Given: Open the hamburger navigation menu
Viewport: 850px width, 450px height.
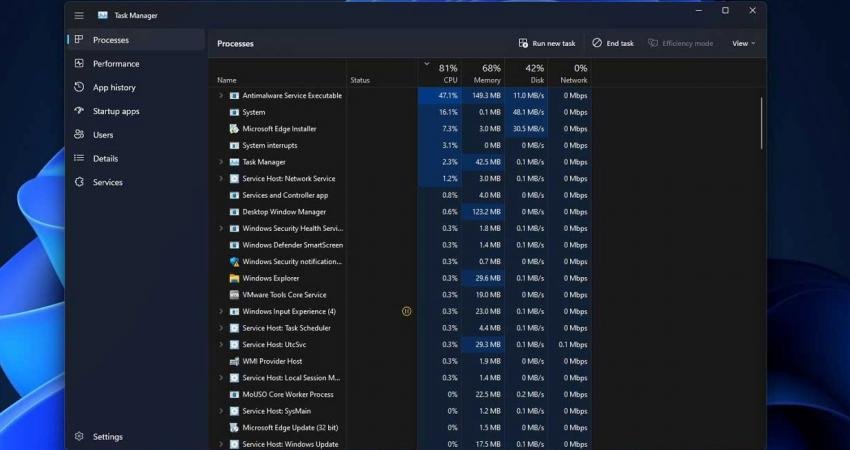Looking at the screenshot, I should (79, 15).
